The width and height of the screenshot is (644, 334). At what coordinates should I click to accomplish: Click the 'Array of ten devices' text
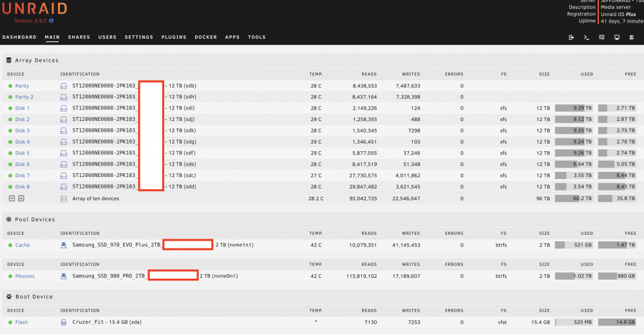pyautogui.click(x=96, y=199)
